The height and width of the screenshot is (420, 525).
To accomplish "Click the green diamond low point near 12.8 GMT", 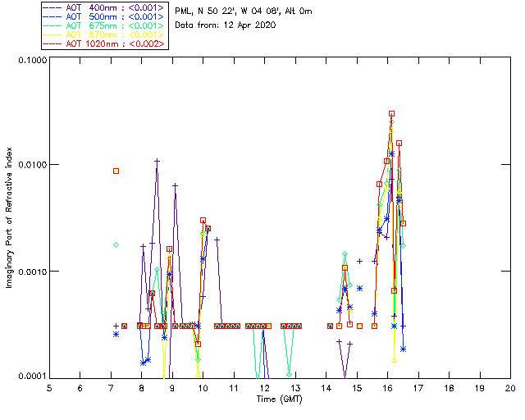I will pyautogui.click(x=289, y=374).
